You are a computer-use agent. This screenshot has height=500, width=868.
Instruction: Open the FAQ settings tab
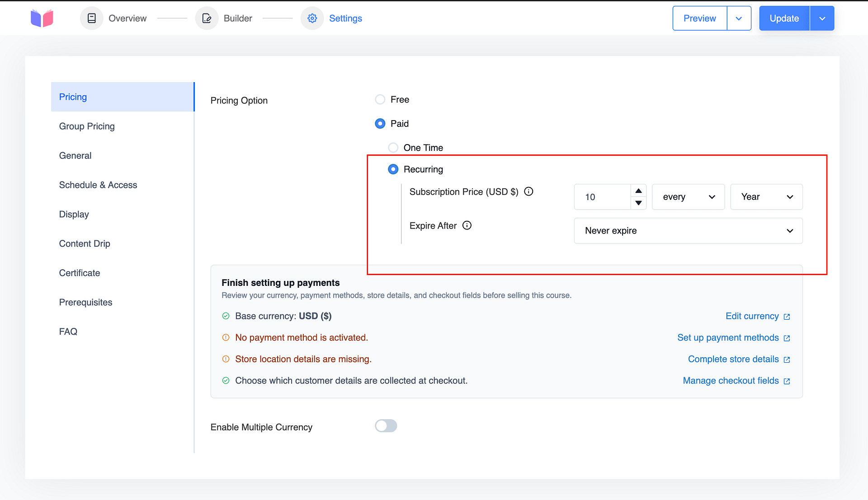point(123,332)
